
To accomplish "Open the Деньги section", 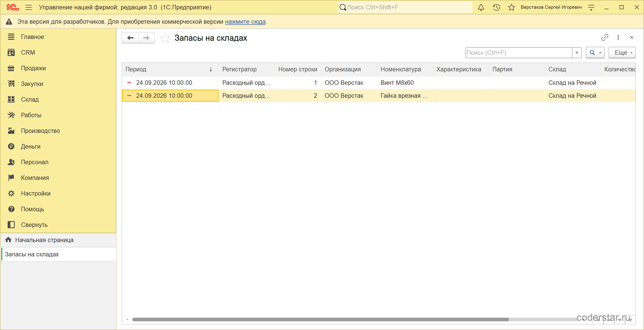I will click(58, 147).
